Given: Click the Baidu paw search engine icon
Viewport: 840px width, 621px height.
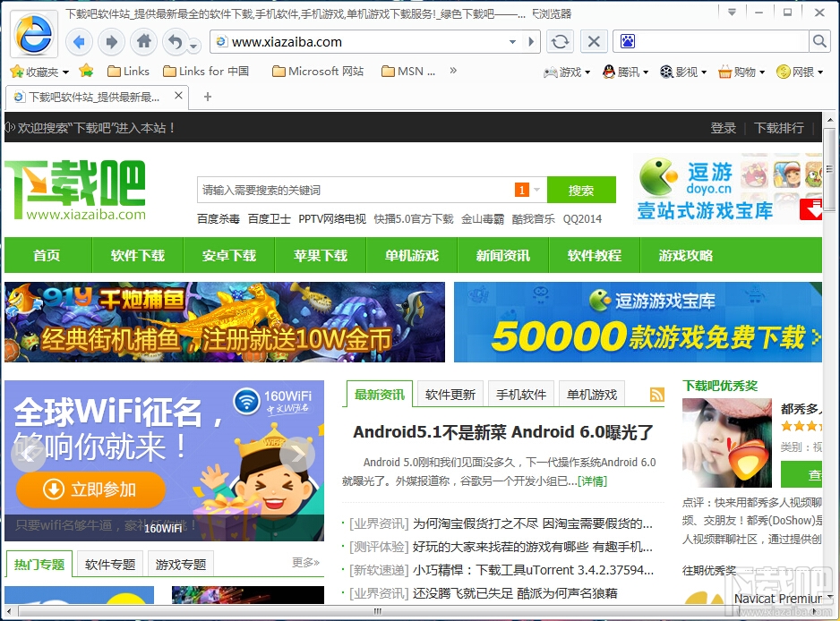Looking at the screenshot, I should tap(628, 41).
